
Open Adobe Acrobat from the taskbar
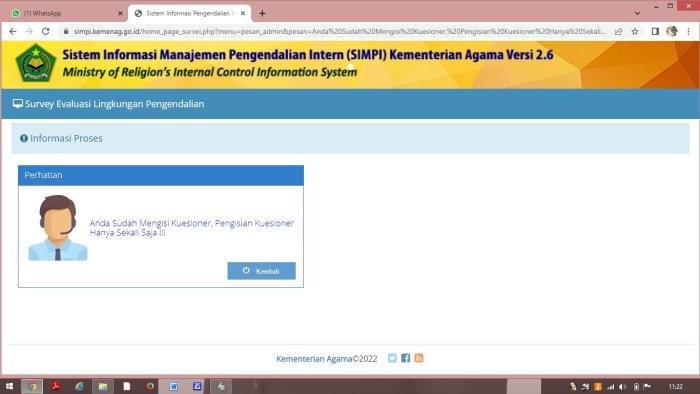[56, 386]
